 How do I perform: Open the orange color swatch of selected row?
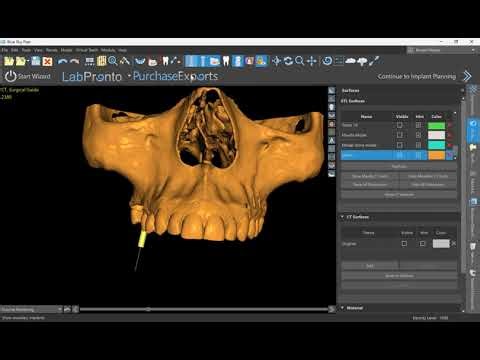tap(436, 155)
